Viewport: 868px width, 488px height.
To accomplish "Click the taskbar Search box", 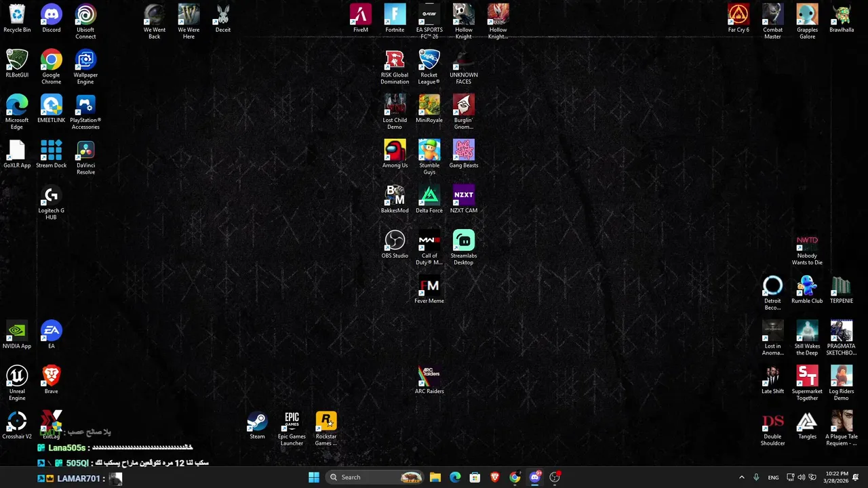I will pos(375,477).
